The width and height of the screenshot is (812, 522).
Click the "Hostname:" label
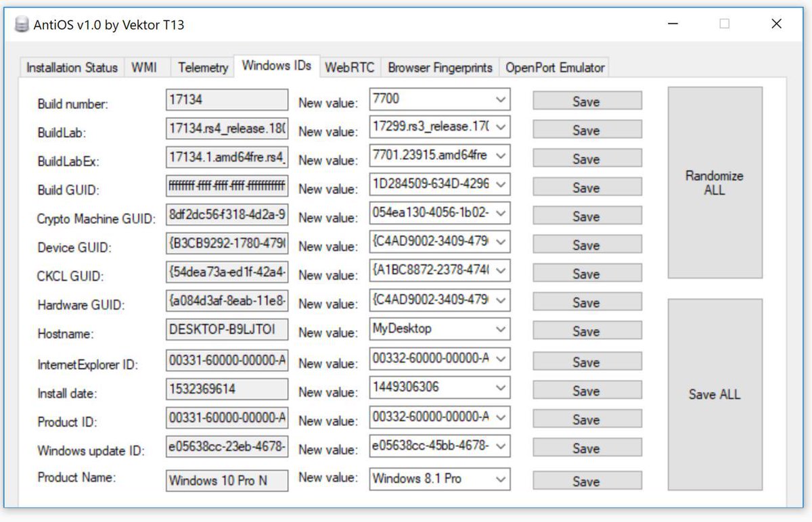(x=66, y=334)
